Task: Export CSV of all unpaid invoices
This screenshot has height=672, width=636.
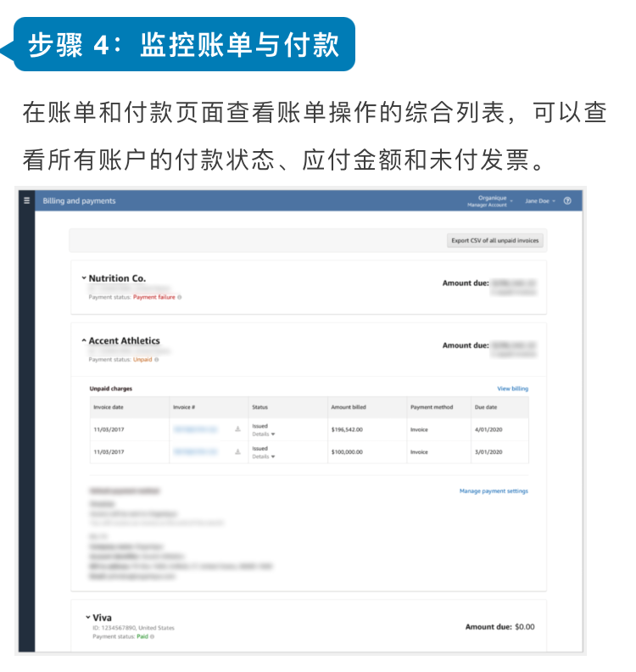Action: tap(494, 240)
